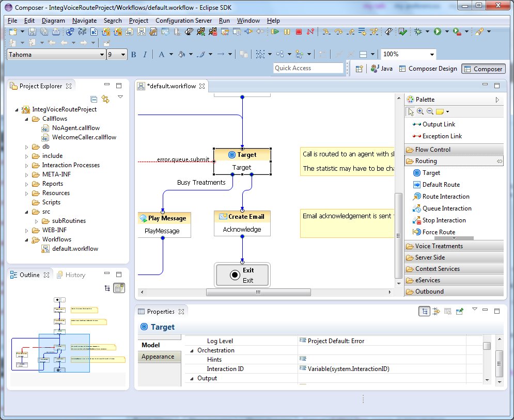Open the Debug button dropdown arrow
Image resolution: width=514 pixels, height=420 pixels.
(x=427, y=31)
